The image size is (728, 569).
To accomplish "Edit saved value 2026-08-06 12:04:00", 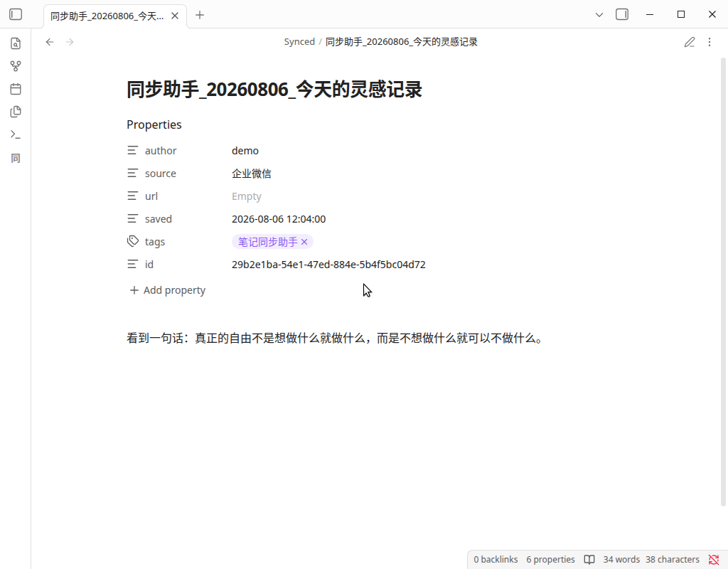I will point(279,219).
